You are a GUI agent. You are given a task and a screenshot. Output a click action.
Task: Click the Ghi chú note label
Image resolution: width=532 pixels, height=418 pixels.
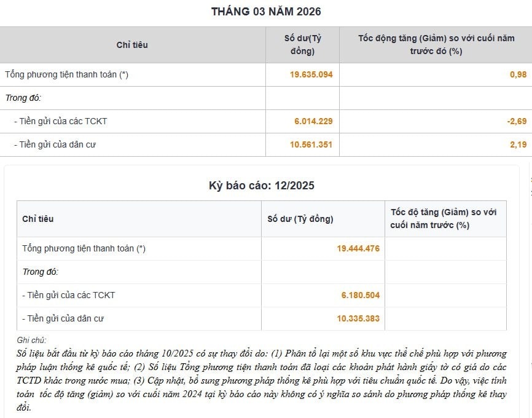tap(31, 341)
